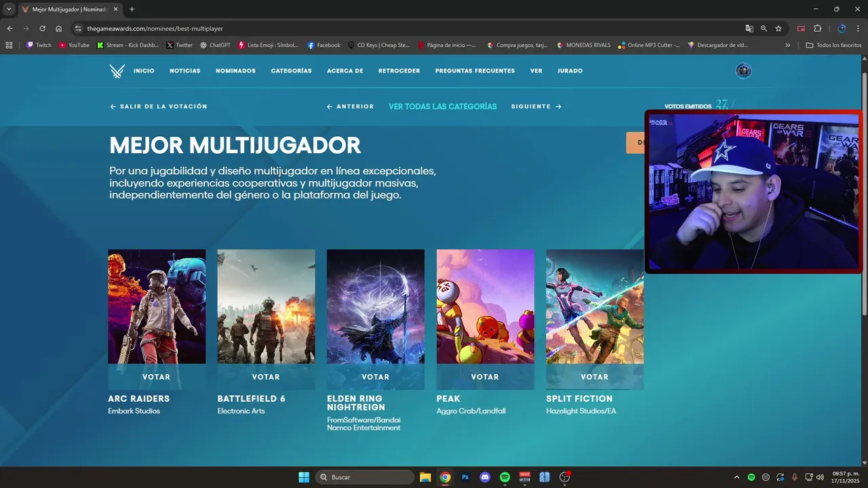Click the PEAK cover art
Image resolution: width=868 pixels, height=488 pixels.
(485, 306)
